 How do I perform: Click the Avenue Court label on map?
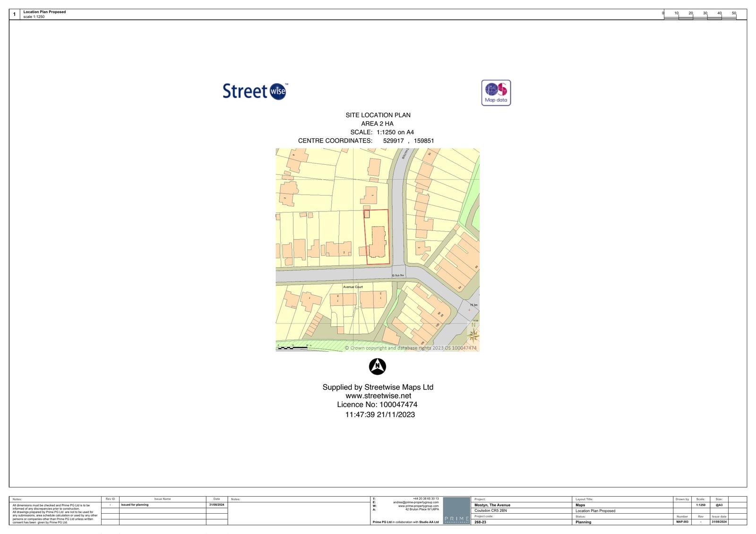point(352,287)
